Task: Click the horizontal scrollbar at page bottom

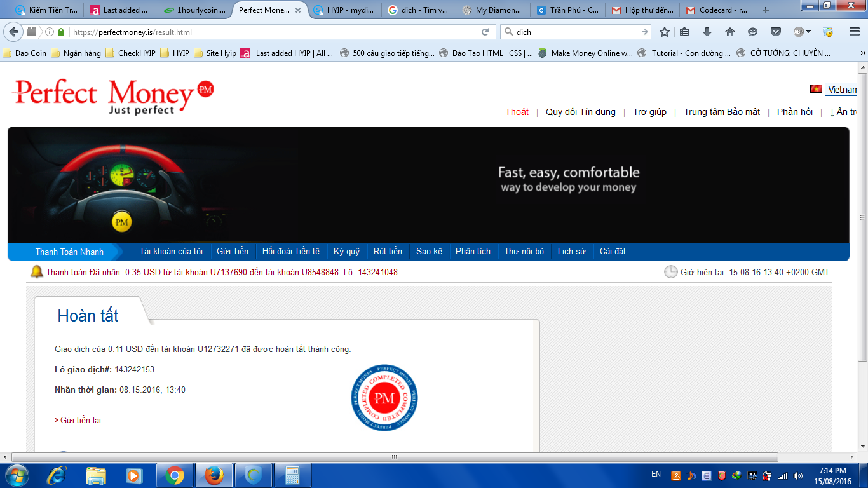Action: (x=394, y=457)
